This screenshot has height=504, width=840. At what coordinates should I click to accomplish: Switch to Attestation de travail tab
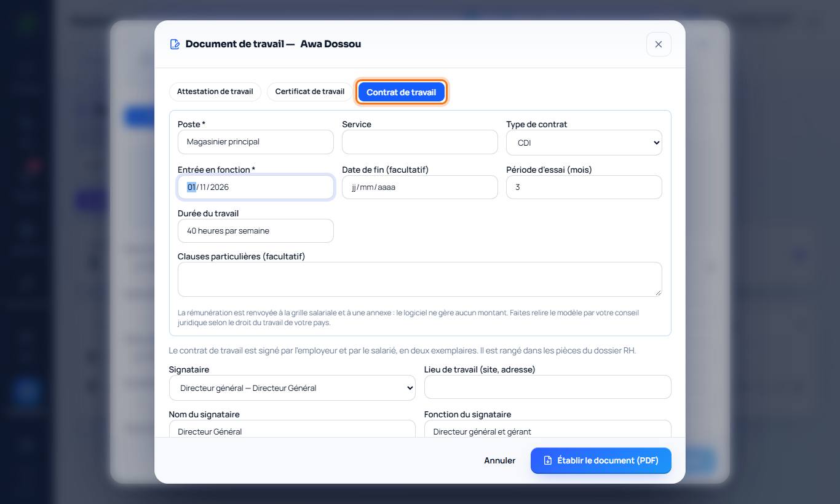pyautogui.click(x=215, y=92)
